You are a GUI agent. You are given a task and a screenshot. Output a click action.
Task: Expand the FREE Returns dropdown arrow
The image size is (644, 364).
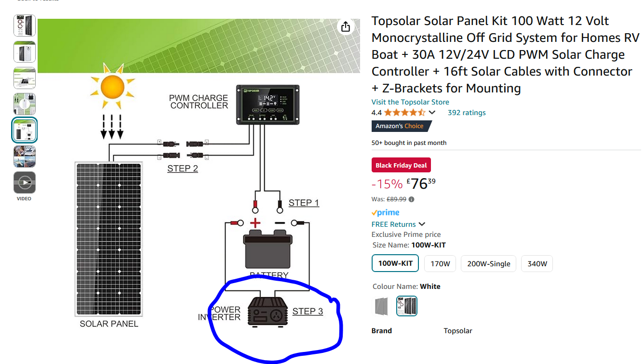click(422, 224)
